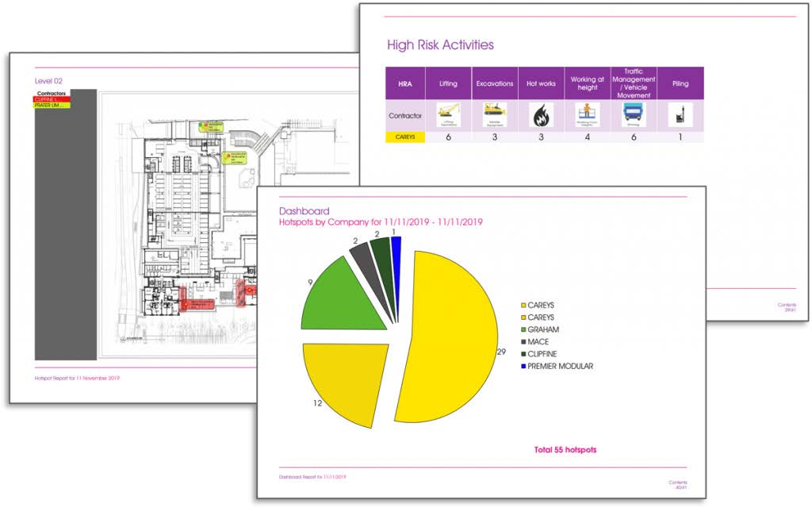Screen dimensions: 812x508
Task: Select the thin blue pie slice
Action: pyautogui.click(x=396, y=248)
